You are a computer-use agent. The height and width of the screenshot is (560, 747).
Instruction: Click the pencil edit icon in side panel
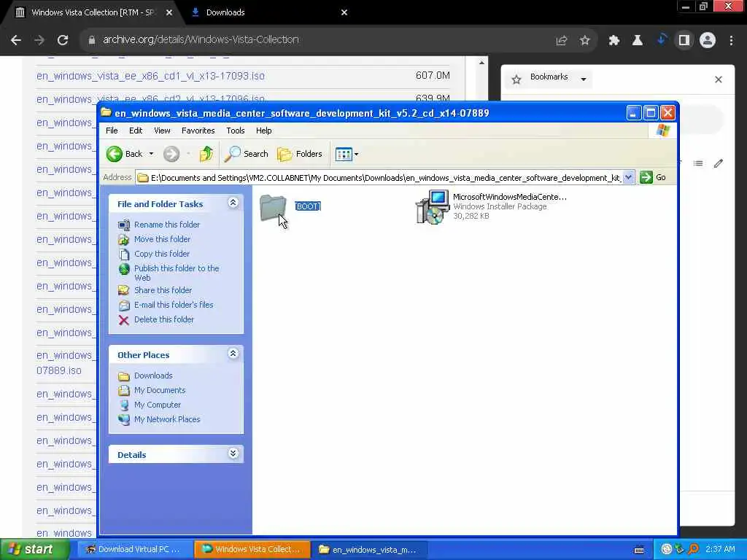click(719, 164)
